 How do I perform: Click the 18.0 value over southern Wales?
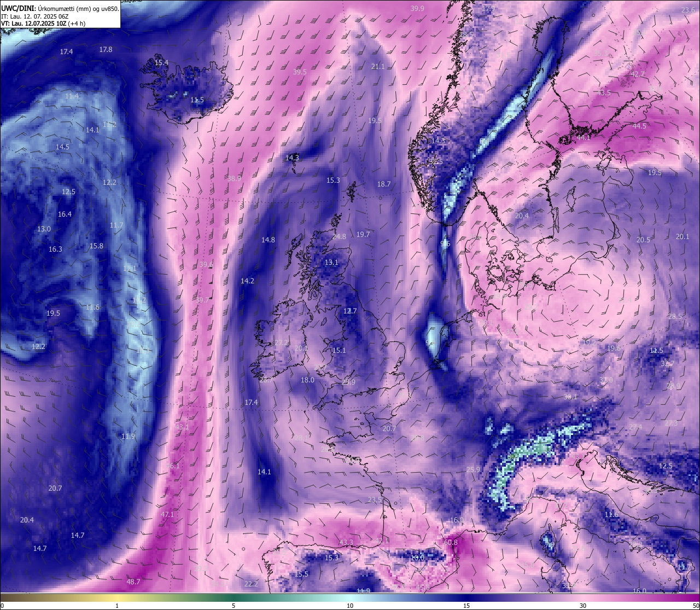307,380
